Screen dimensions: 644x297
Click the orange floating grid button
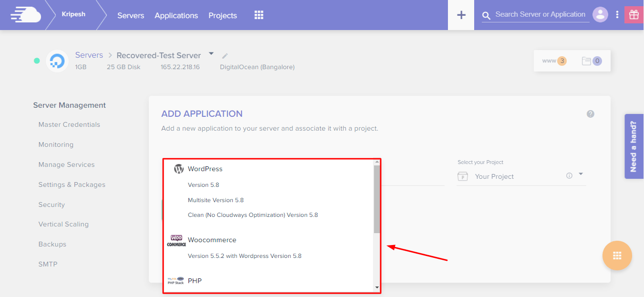(x=617, y=256)
